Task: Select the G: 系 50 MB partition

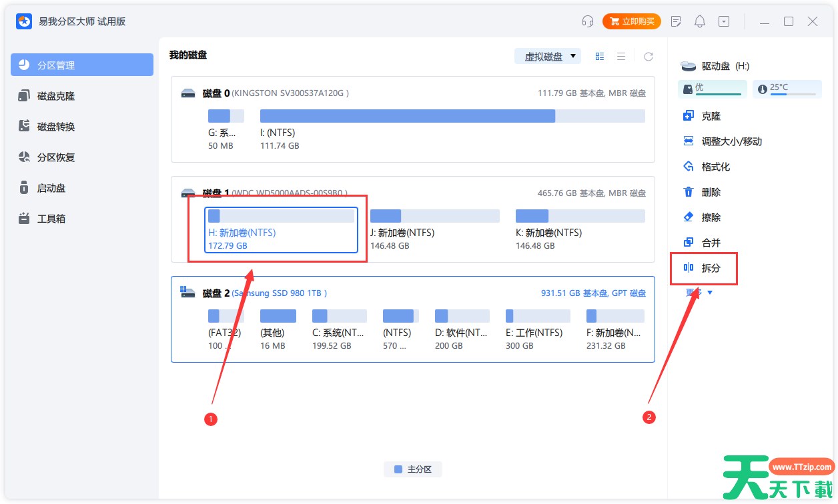Action: (x=226, y=129)
